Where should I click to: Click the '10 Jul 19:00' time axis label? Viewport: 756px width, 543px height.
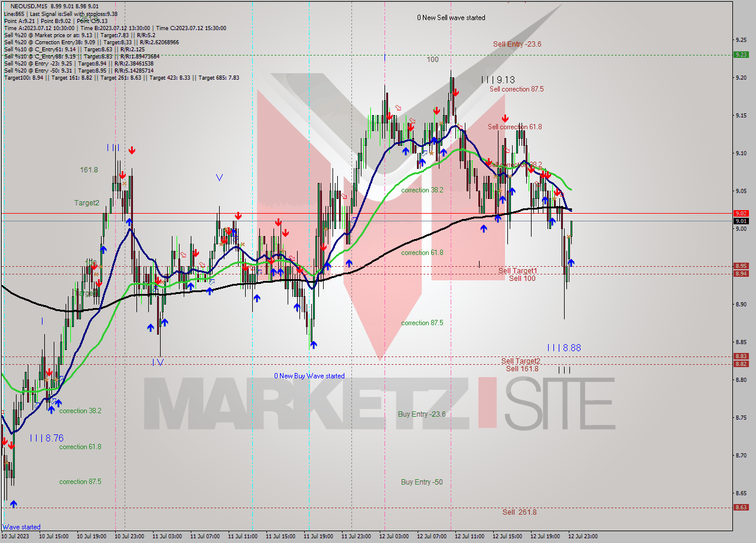tap(90, 537)
